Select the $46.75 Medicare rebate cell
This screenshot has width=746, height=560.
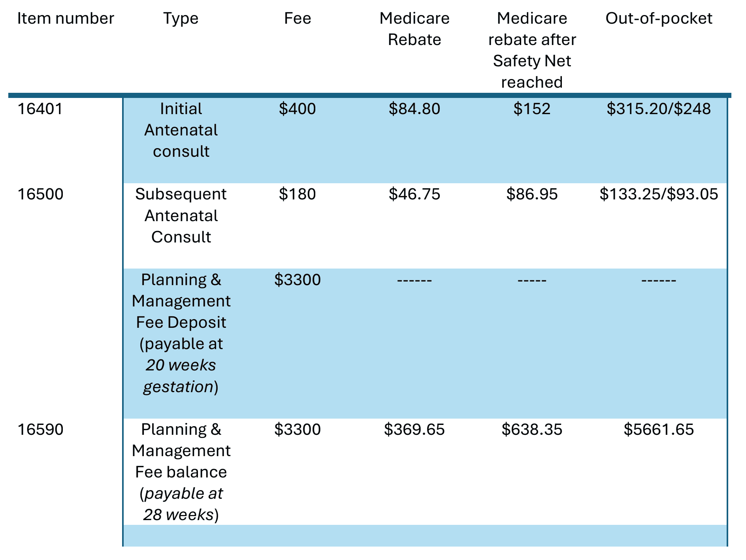[x=414, y=194]
